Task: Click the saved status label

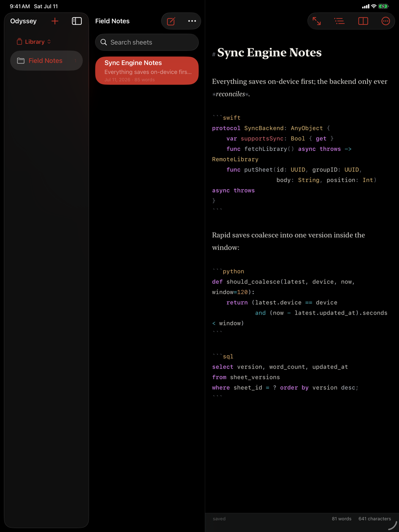Action: pyautogui.click(x=219, y=519)
